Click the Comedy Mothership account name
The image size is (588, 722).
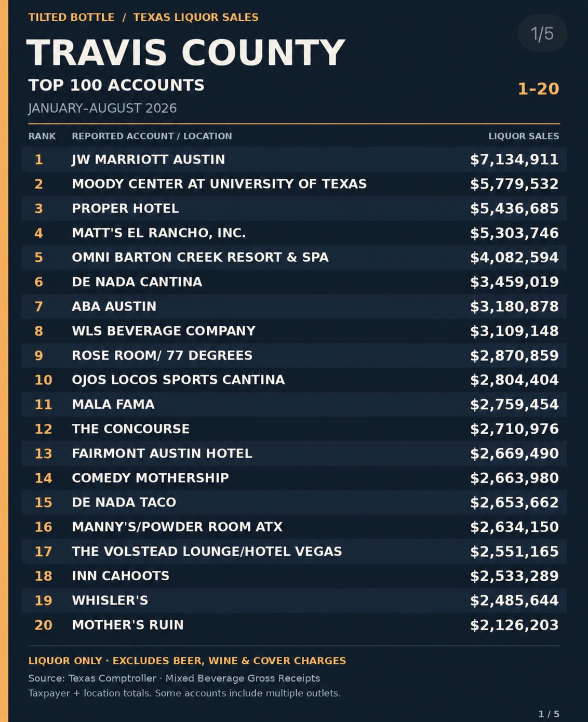(x=150, y=478)
